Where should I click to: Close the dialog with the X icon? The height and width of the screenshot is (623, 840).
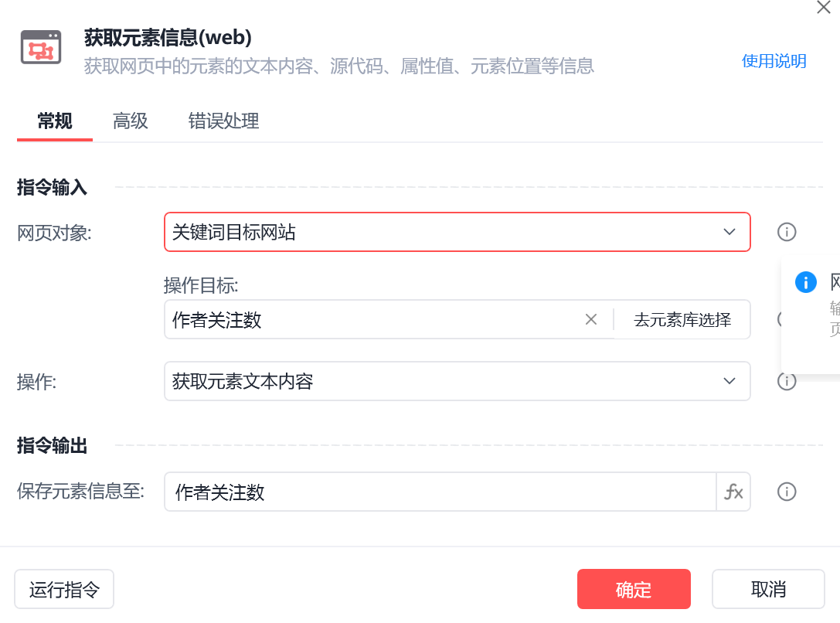[824, 7]
